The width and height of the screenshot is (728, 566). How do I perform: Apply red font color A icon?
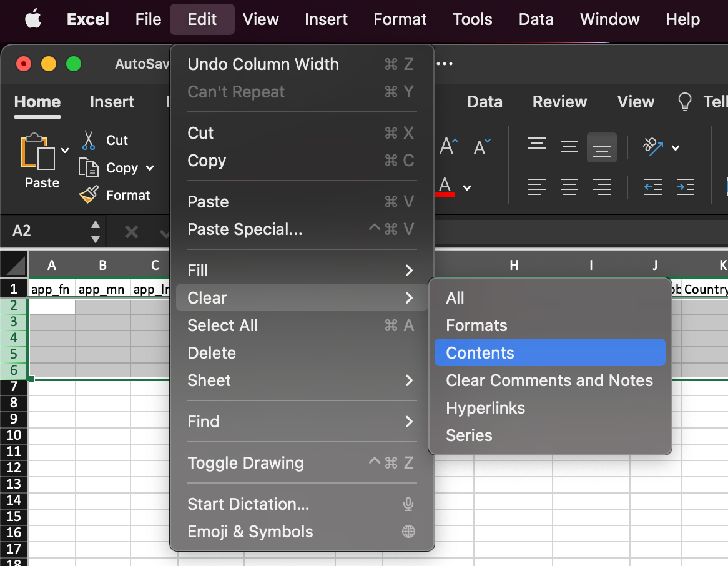pyautogui.click(x=445, y=187)
